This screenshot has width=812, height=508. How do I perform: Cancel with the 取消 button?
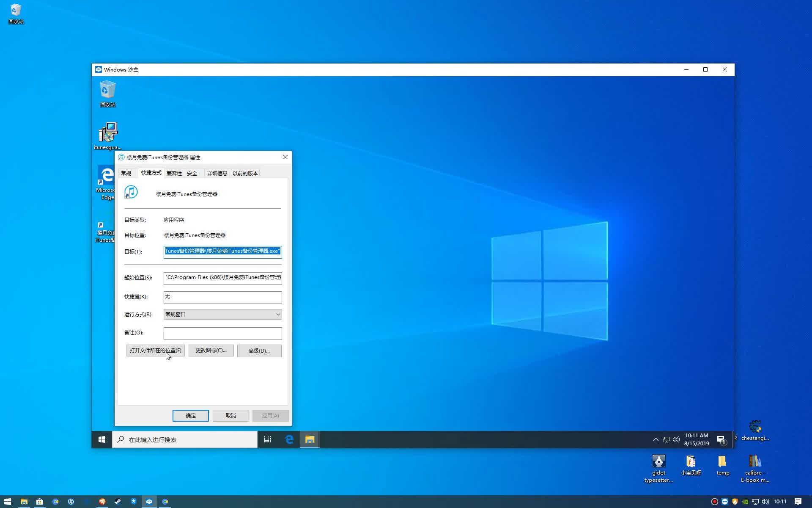click(x=231, y=416)
